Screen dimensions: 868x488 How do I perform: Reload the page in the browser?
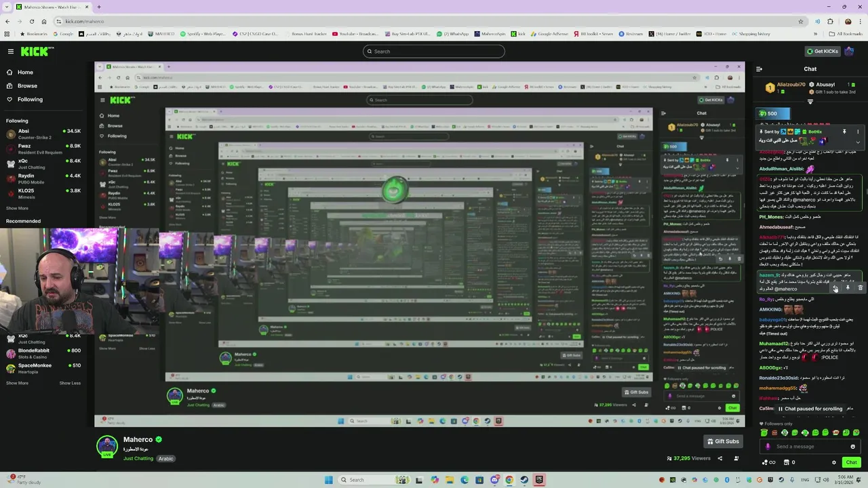coord(33,21)
